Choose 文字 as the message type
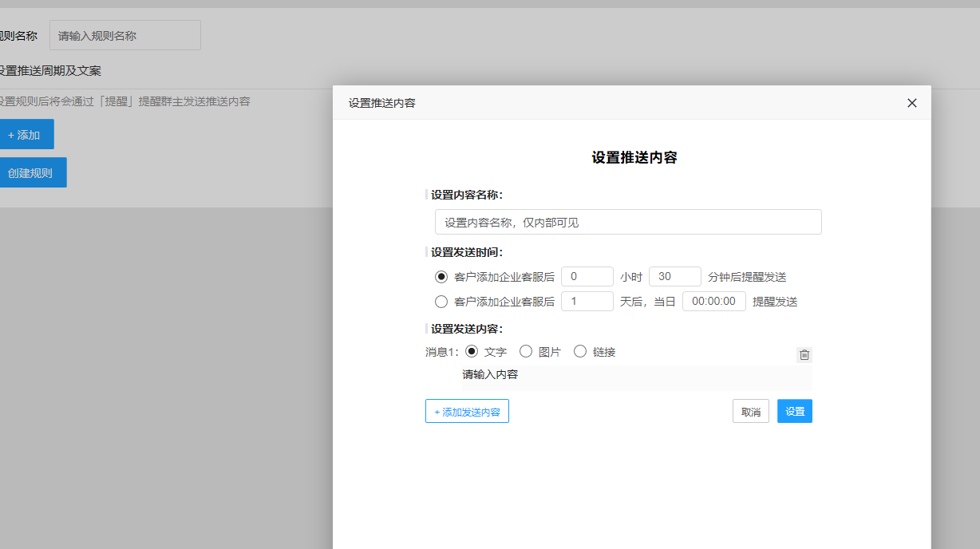980x549 pixels. pyautogui.click(x=472, y=351)
